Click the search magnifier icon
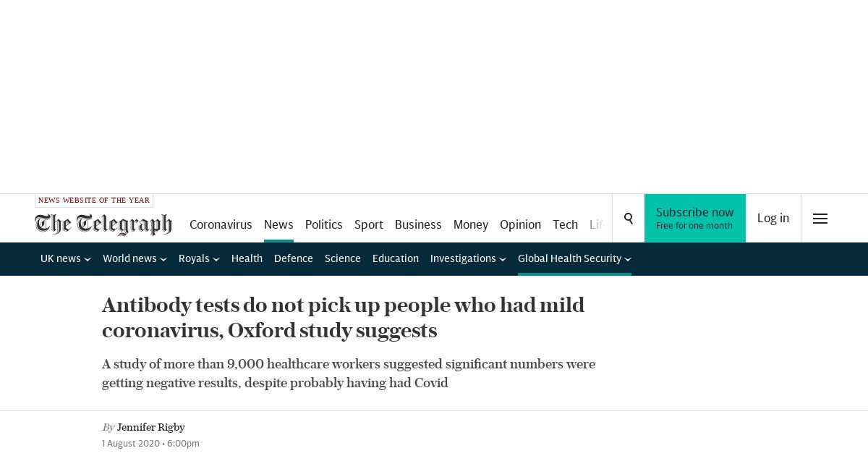868x456 pixels. point(628,218)
